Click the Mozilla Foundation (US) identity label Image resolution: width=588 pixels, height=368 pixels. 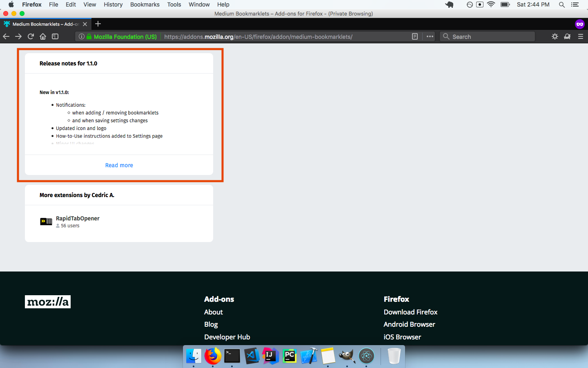pyautogui.click(x=125, y=36)
